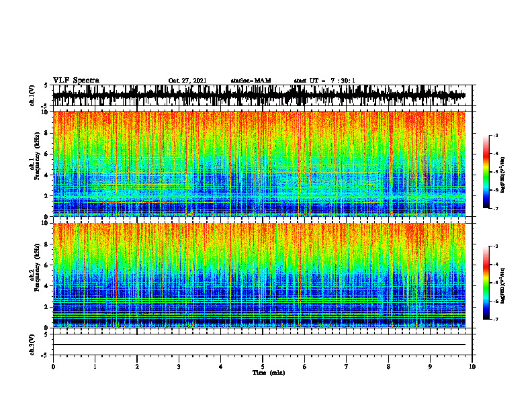This screenshot has width=532, height=411.
Task: Click the "8" kHz tick of ch.1 spectrogram
Action: point(46,133)
